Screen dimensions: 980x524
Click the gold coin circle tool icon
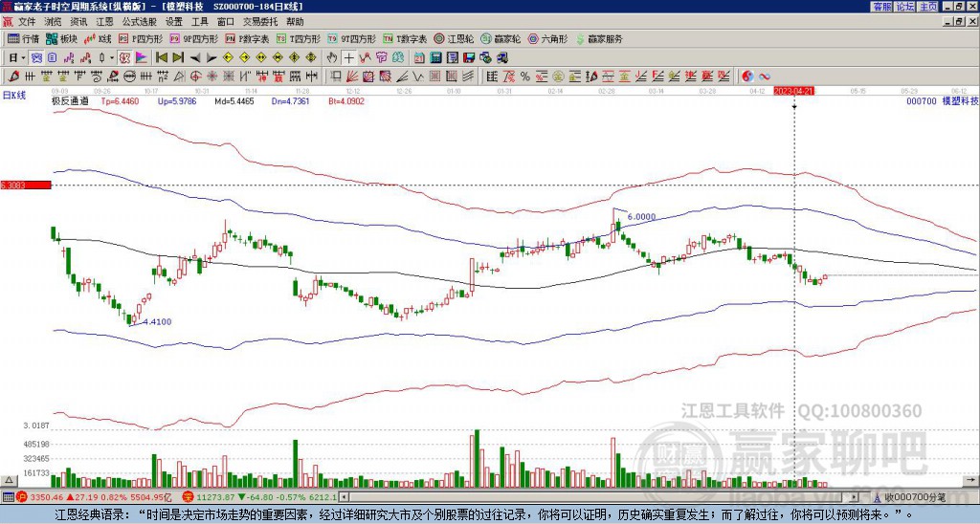tap(558, 76)
